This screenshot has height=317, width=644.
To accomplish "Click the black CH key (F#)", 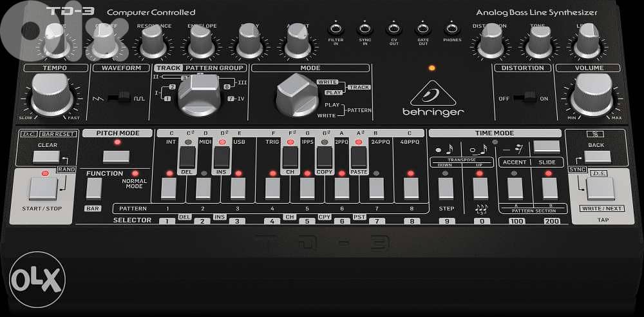I will pyautogui.click(x=290, y=158).
